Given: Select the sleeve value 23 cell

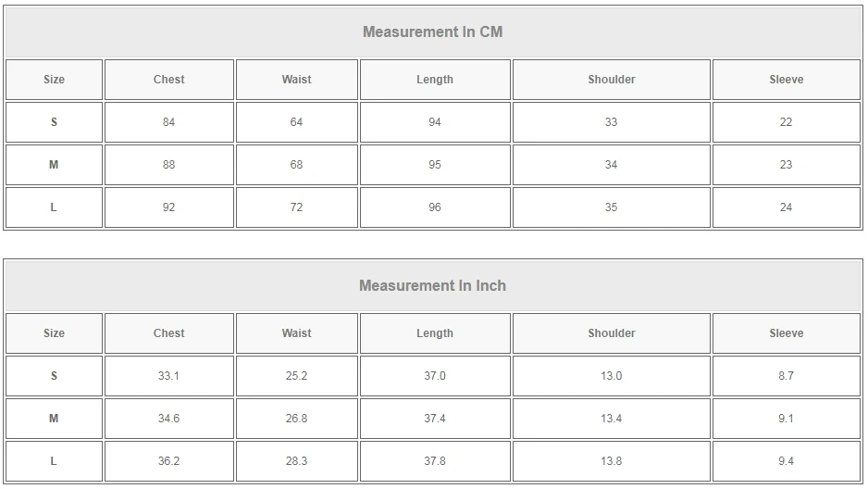Looking at the screenshot, I should pyautogui.click(x=786, y=165).
